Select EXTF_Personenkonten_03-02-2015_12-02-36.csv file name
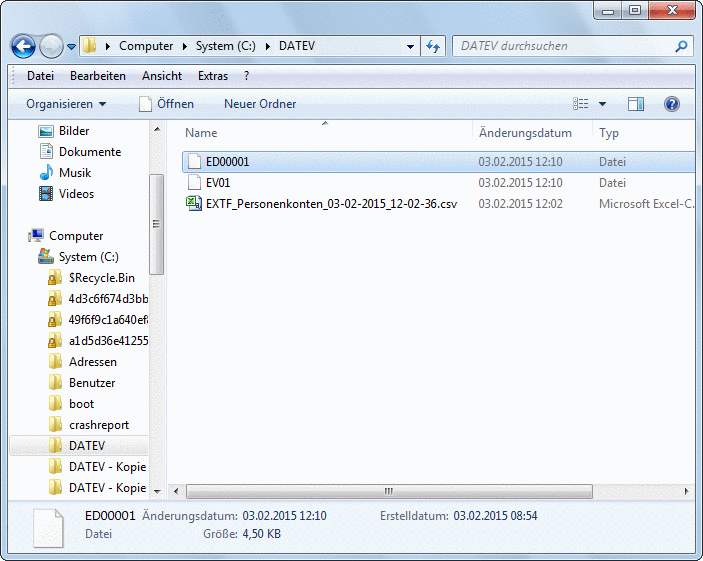Viewport: 703px width, 561px height. [331, 204]
